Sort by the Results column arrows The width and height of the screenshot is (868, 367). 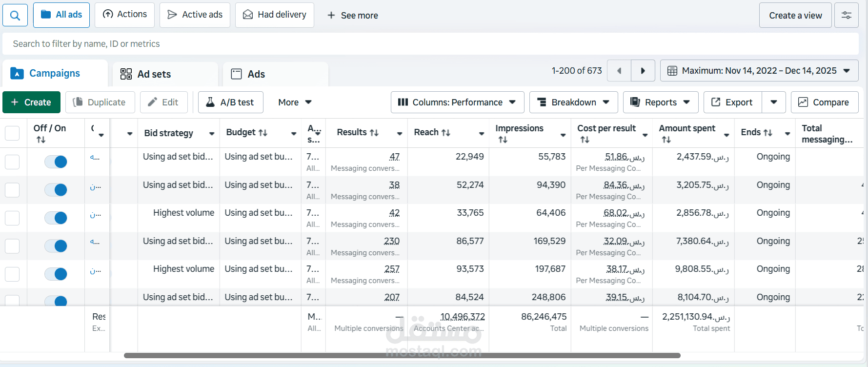tap(374, 133)
